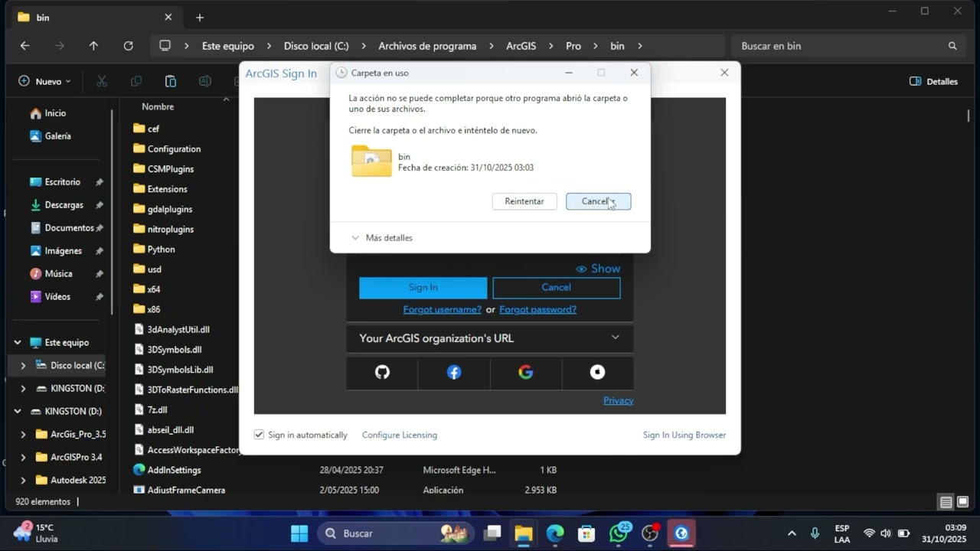Click the Rename toolbar icon
The width and height of the screenshot is (980, 551).
[x=205, y=81]
